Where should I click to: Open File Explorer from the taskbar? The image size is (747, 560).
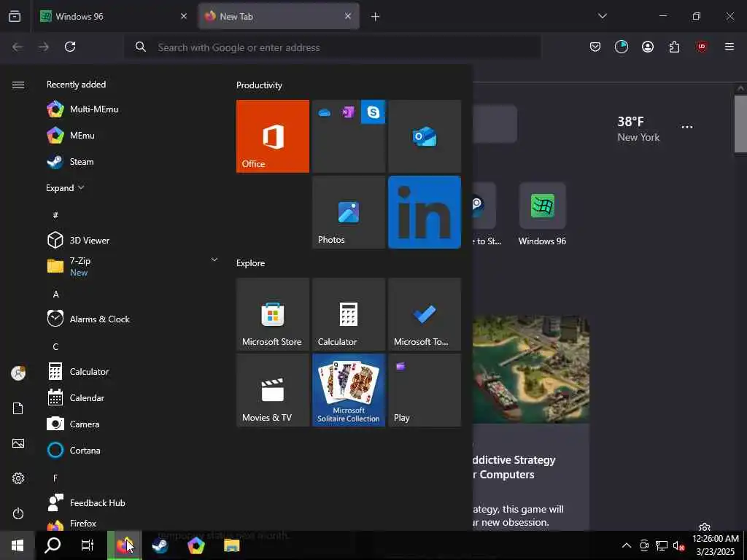(231, 545)
